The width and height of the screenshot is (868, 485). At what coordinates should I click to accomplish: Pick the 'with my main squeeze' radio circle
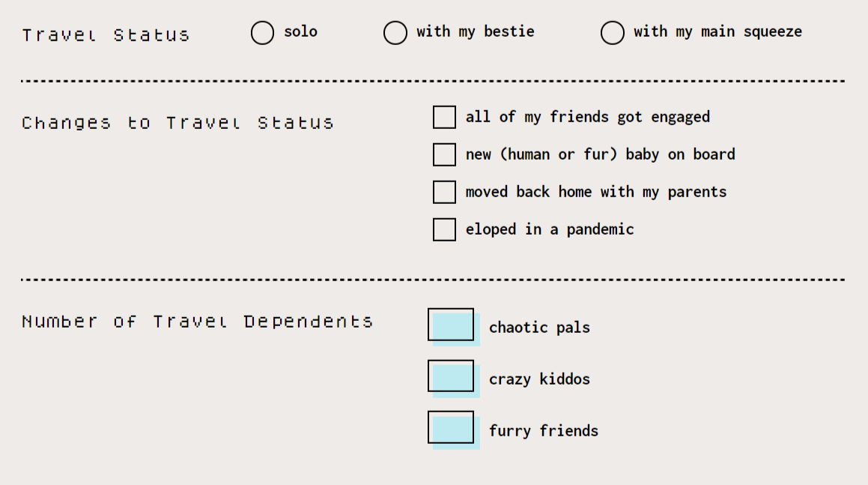click(x=612, y=33)
